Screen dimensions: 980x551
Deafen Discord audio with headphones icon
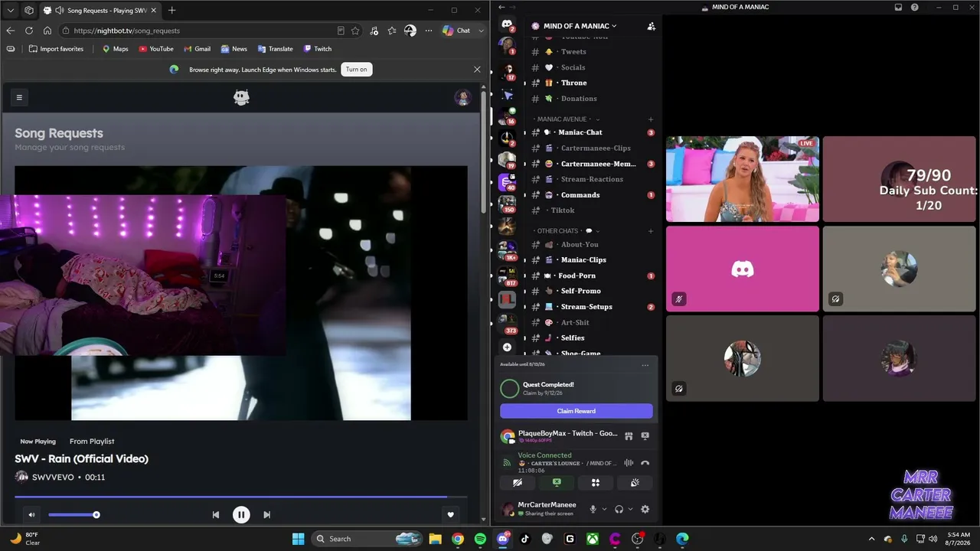click(x=619, y=510)
